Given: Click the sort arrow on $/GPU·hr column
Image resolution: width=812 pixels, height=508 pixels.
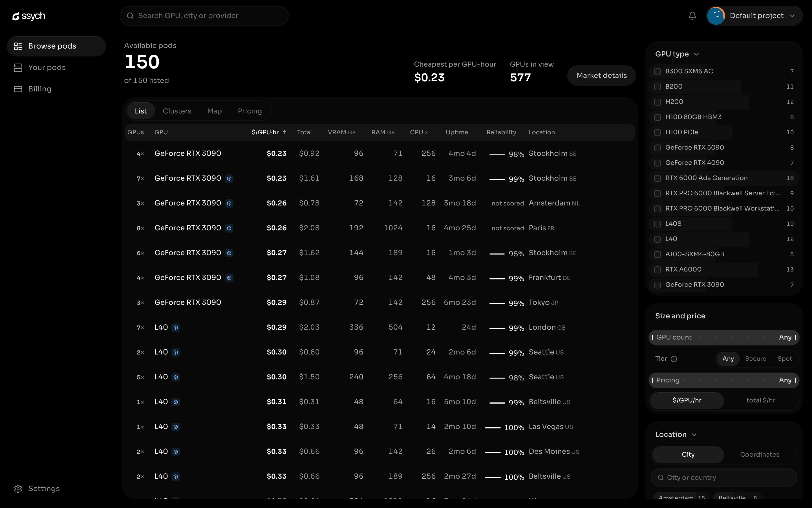Looking at the screenshot, I should pos(284,132).
